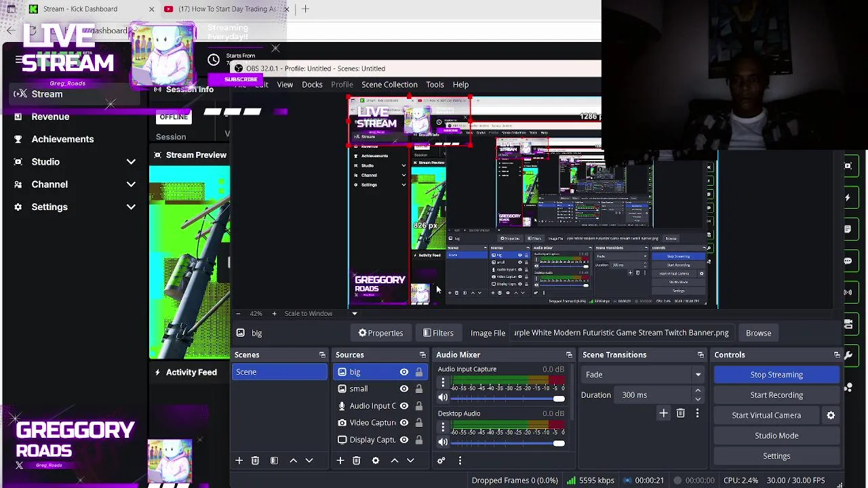Hide the Audio Input Capture source
Screen dimensions: 868x488
(x=404, y=406)
